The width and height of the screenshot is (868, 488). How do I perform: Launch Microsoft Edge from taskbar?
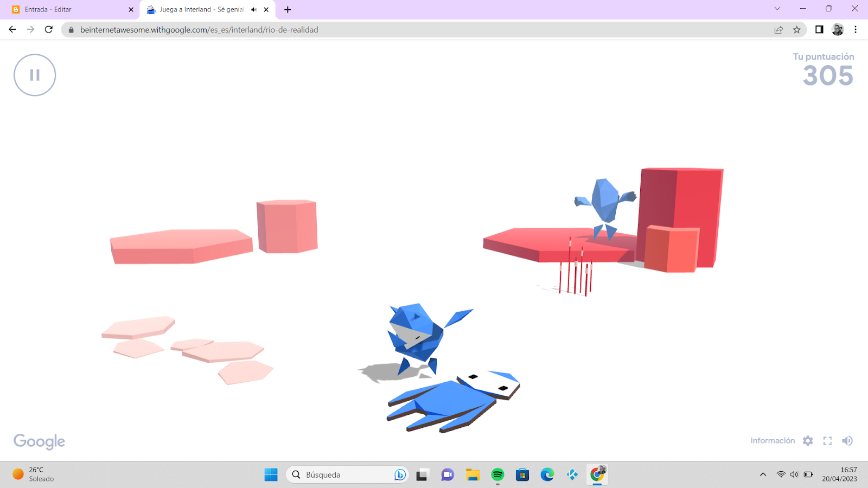547,474
